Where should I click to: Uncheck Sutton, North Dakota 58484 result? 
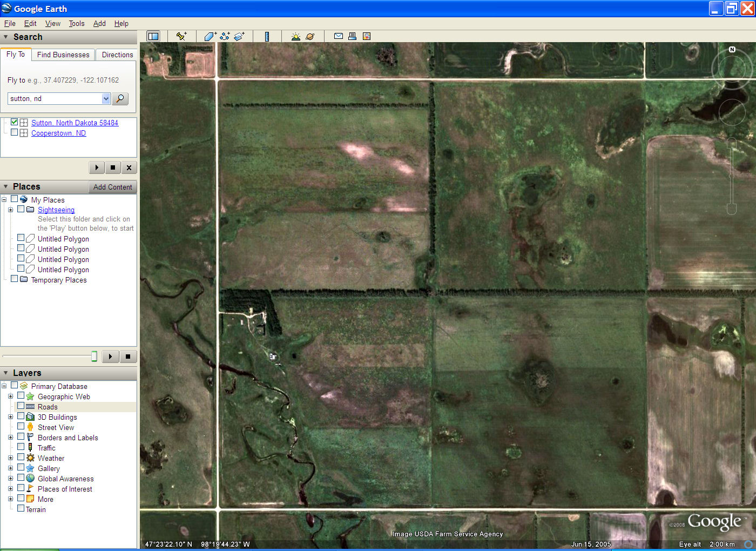click(15, 122)
